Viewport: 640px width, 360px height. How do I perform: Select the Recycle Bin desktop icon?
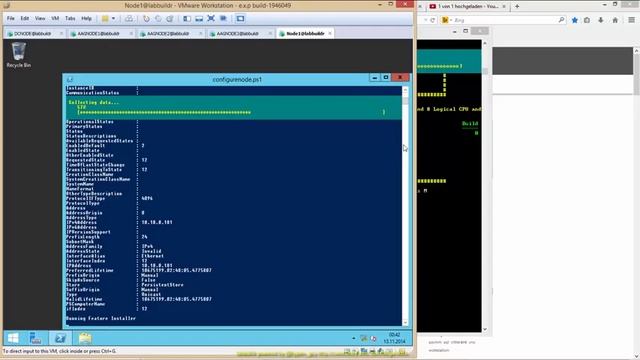tap(18, 55)
